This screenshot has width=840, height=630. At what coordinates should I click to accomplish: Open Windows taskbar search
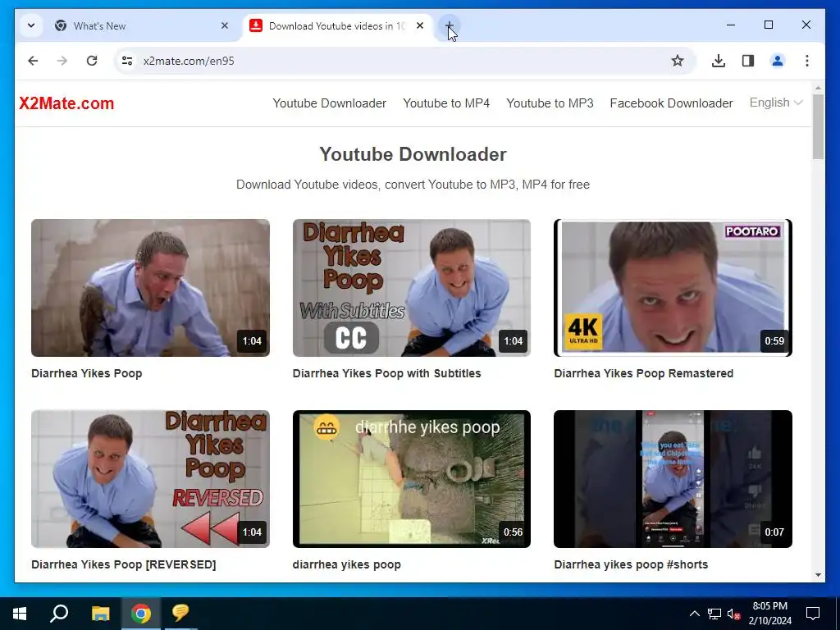pos(59,614)
